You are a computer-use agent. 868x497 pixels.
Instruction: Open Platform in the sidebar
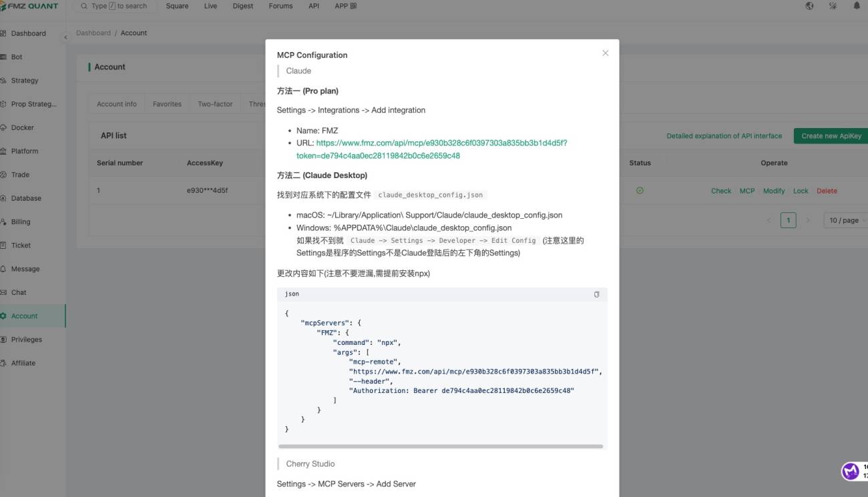[x=24, y=151]
